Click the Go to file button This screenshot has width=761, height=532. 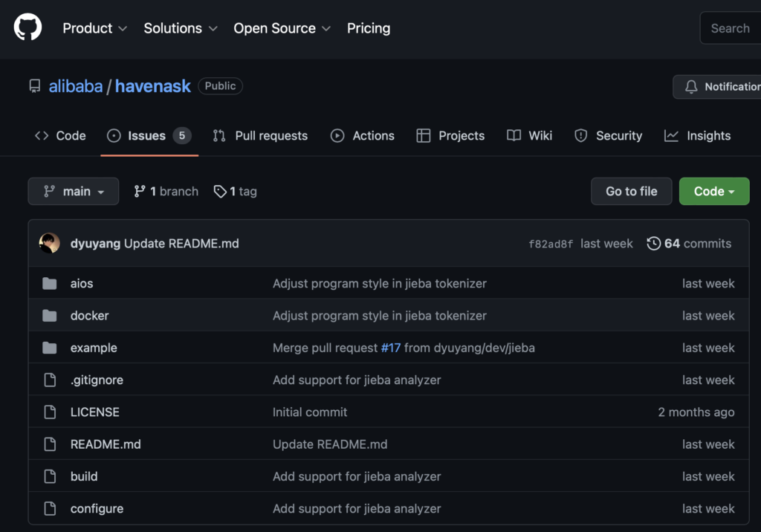(x=631, y=192)
